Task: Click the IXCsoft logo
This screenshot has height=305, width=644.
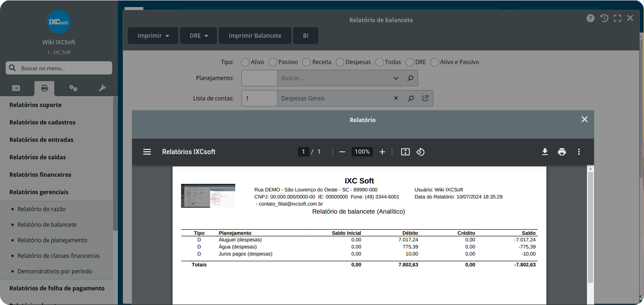Action: (x=59, y=22)
